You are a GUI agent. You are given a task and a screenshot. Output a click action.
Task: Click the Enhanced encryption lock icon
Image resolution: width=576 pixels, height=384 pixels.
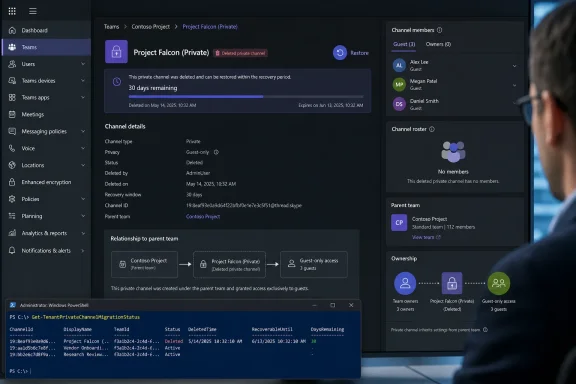[x=12, y=182]
